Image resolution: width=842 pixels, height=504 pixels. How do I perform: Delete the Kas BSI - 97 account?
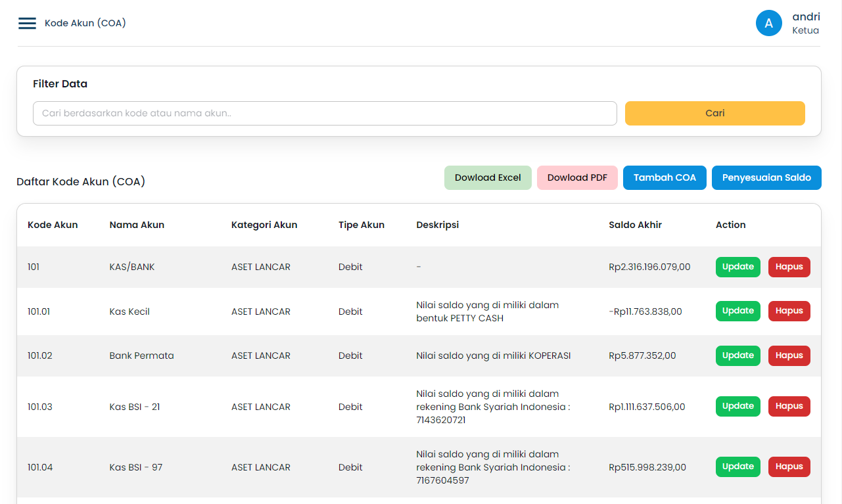(x=789, y=467)
